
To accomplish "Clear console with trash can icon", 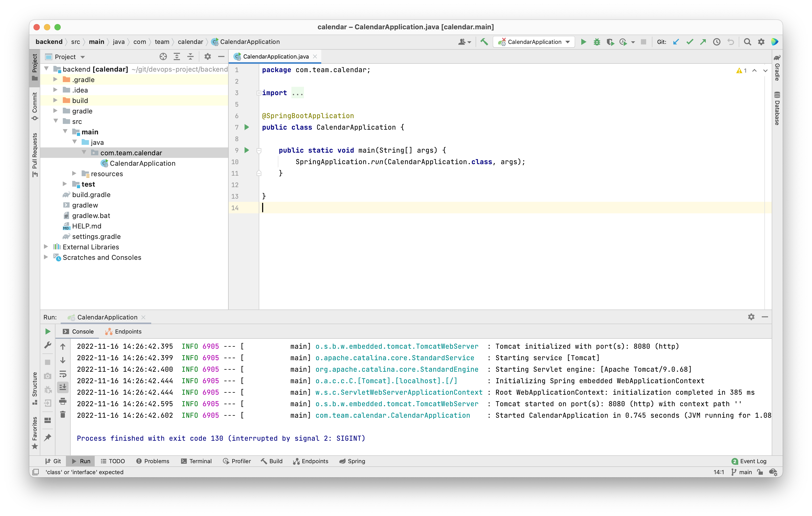I will (63, 415).
